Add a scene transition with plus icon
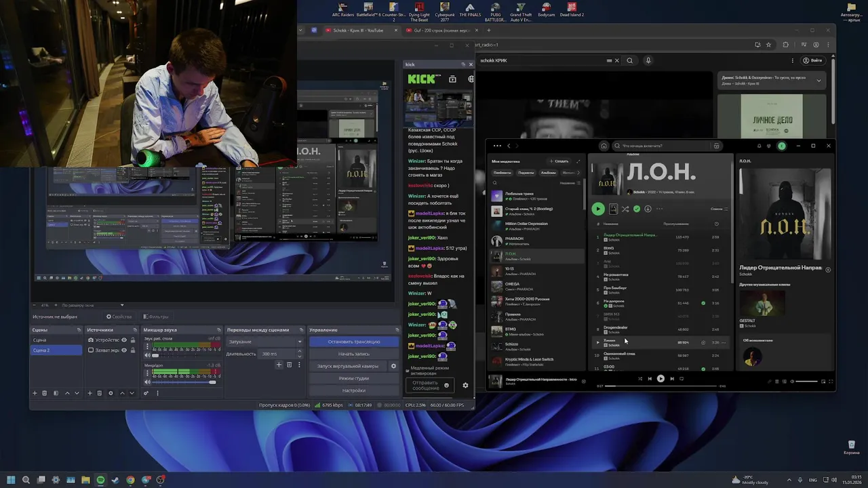 (x=278, y=365)
